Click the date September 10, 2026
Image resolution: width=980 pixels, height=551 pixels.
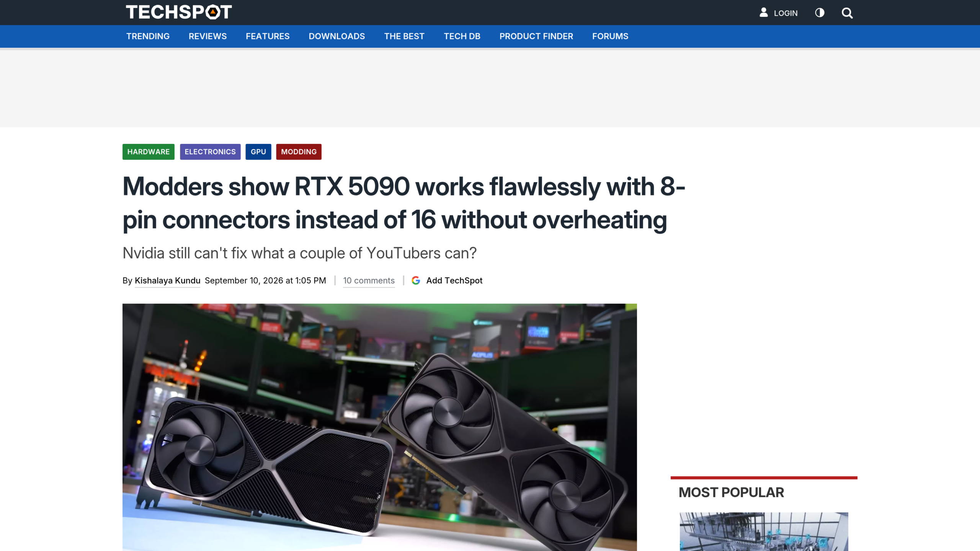pyautogui.click(x=265, y=280)
